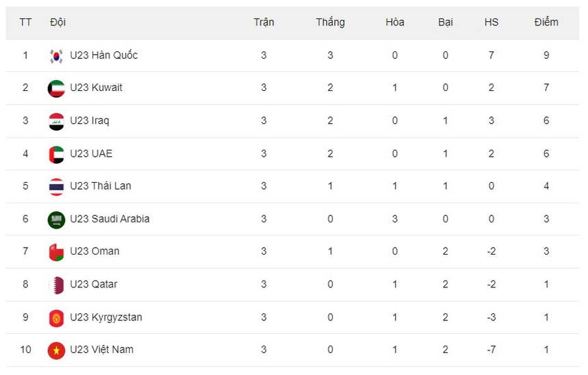Click the Thailand flag icon
The width and height of the screenshot is (588, 375).
click(57, 186)
